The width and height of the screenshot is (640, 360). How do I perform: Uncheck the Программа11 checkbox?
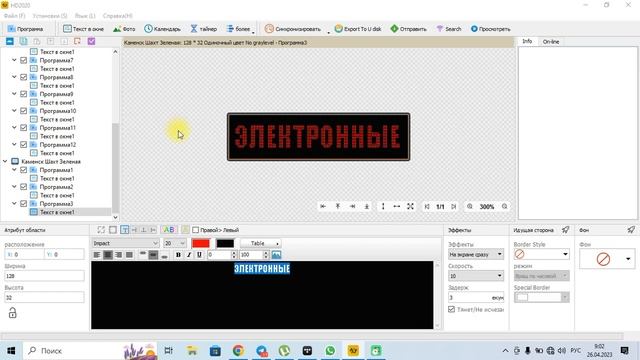point(24,128)
